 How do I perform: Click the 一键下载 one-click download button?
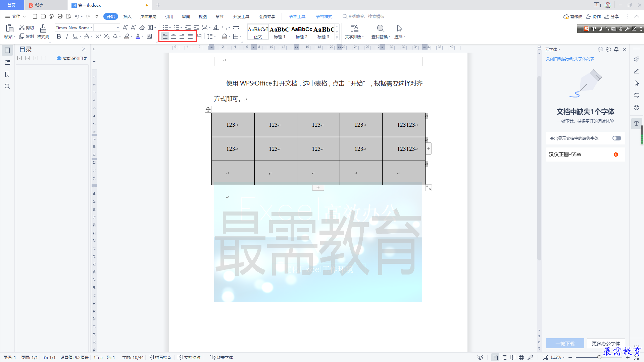565,343
